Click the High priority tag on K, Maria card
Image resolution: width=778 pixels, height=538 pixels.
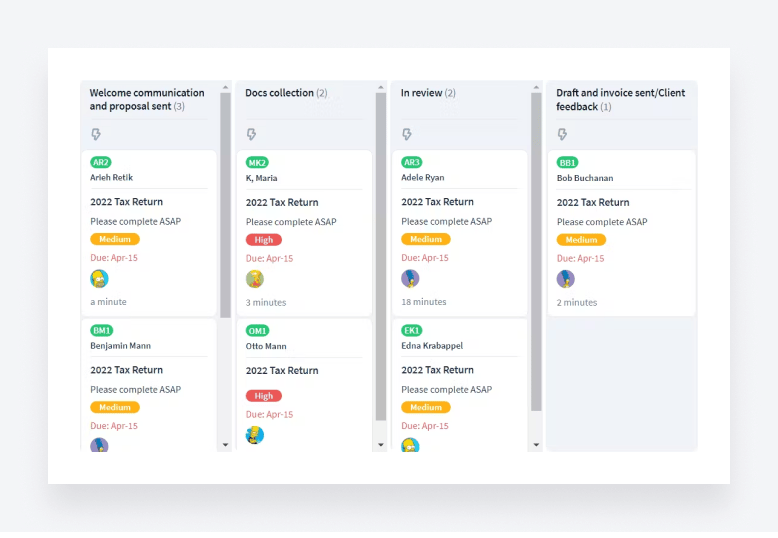pyautogui.click(x=263, y=240)
